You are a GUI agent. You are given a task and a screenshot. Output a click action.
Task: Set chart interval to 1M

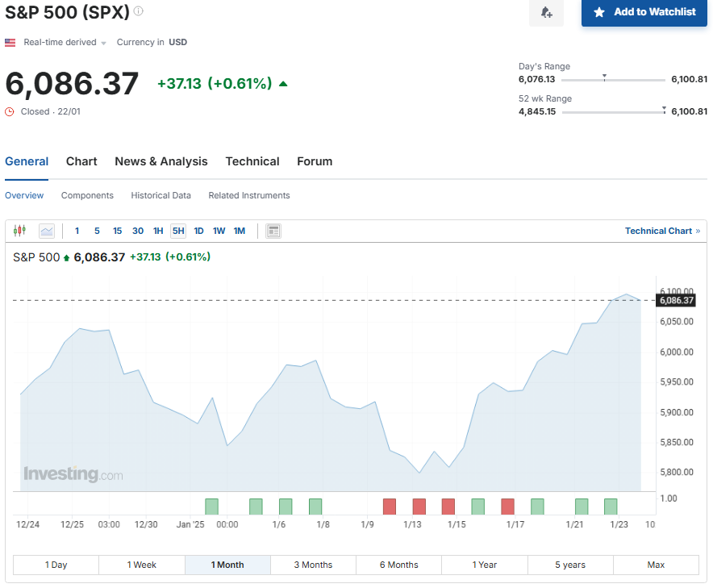click(x=240, y=231)
